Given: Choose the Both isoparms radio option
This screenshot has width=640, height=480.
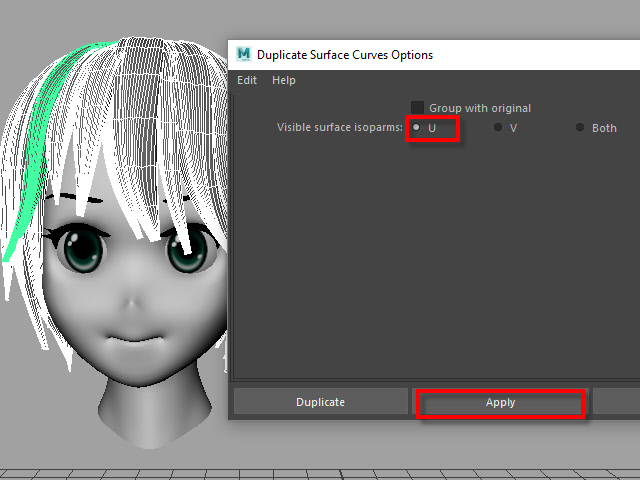Looking at the screenshot, I should (580, 128).
